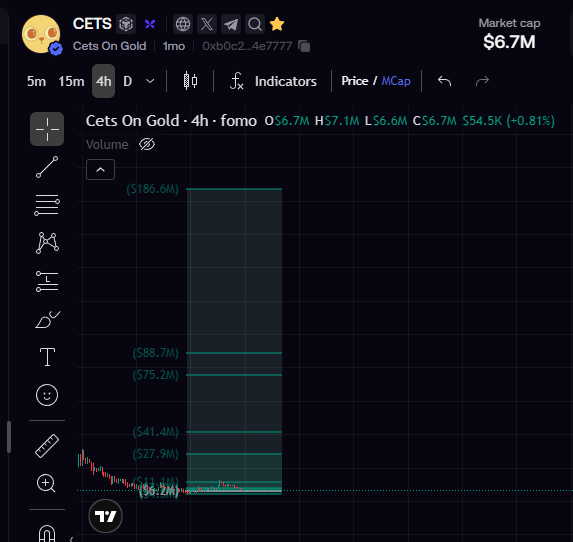Click the CETS ticker title
The image size is (573, 542).
tap(92, 24)
